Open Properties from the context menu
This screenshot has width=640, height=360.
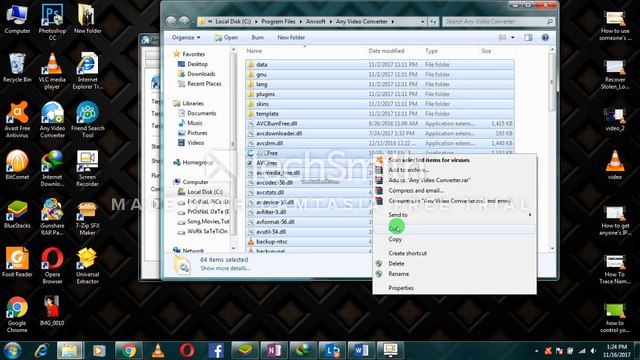454,288
